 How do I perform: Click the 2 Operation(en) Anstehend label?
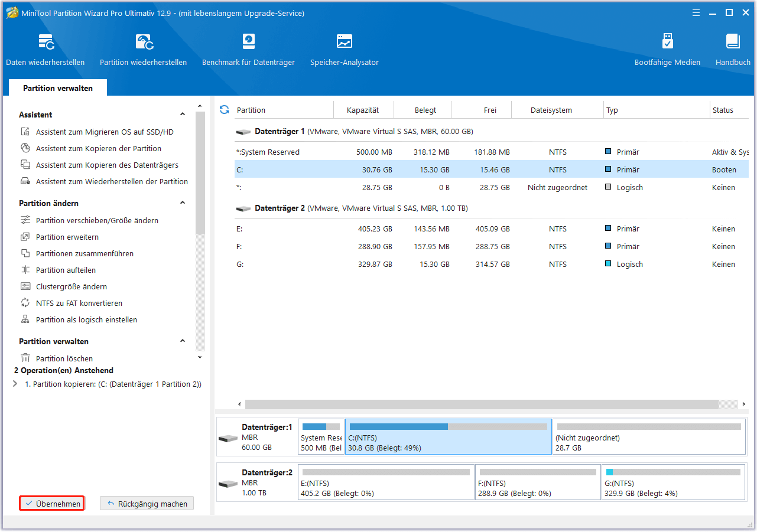click(x=64, y=371)
